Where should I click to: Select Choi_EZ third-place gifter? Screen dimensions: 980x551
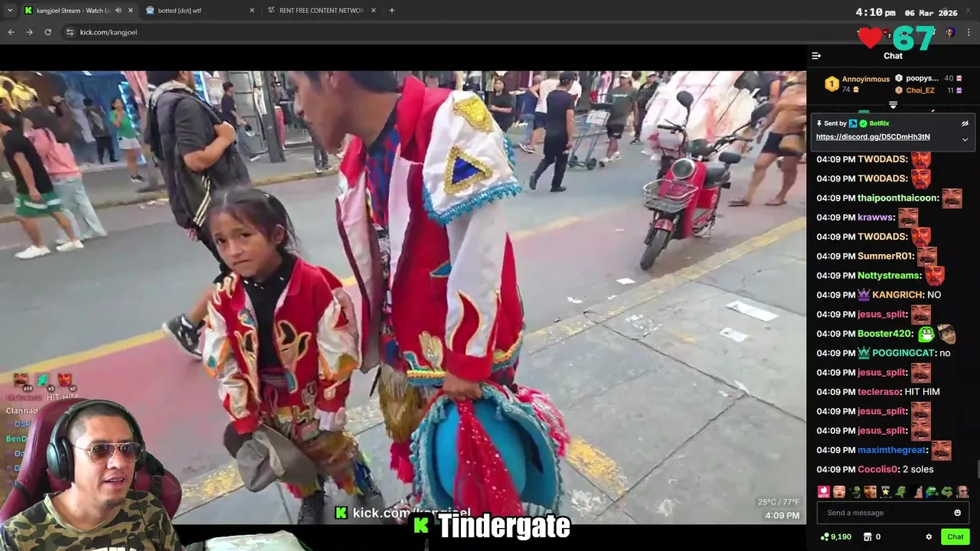click(920, 90)
